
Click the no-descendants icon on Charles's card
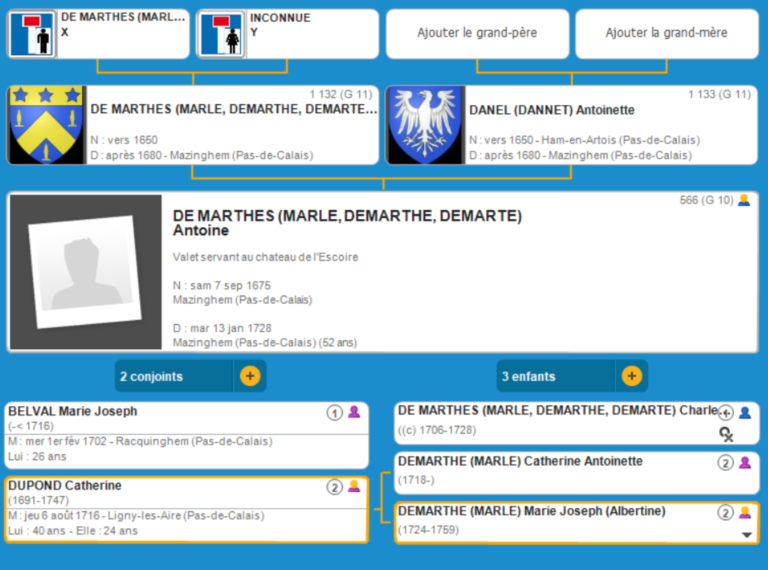point(727,433)
